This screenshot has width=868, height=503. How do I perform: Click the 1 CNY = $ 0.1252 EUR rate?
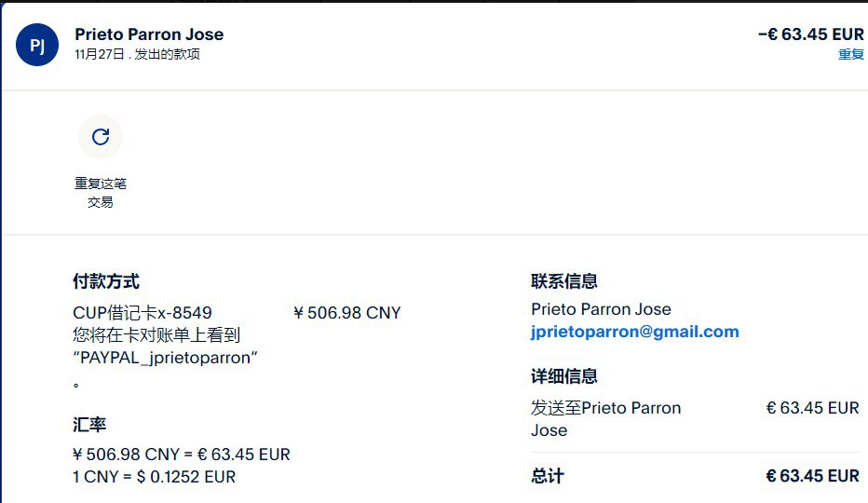tap(154, 477)
